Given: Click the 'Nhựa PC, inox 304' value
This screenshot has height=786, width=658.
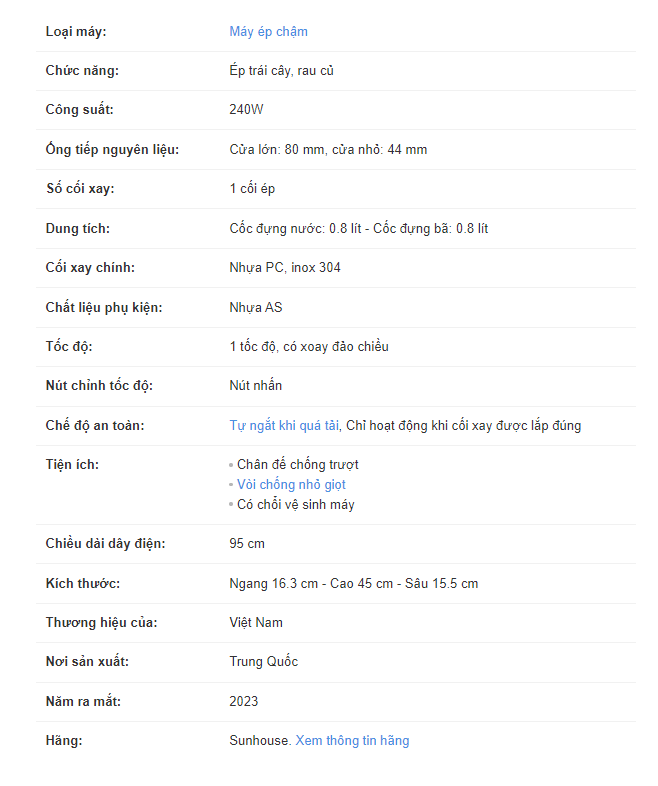Looking at the screenshot, I should tap(284, 268).
